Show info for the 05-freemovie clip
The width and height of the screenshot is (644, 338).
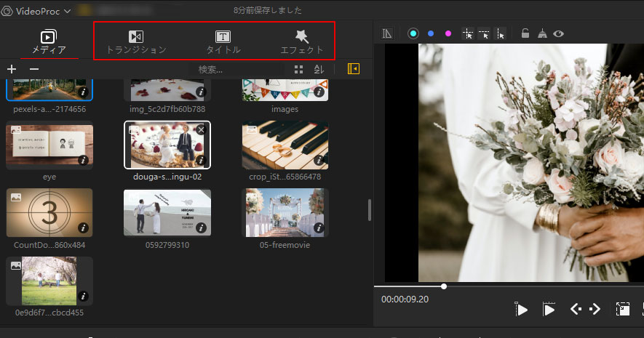point(319,228)
